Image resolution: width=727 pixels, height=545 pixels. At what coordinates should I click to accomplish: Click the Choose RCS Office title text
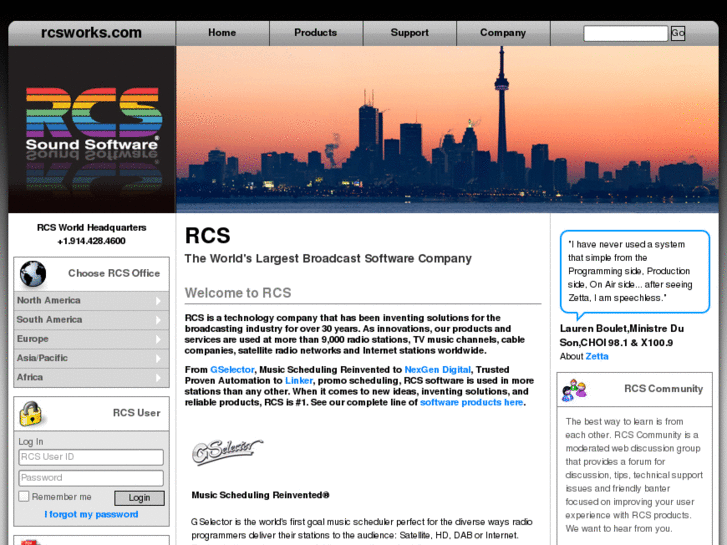tap(114, 273)
